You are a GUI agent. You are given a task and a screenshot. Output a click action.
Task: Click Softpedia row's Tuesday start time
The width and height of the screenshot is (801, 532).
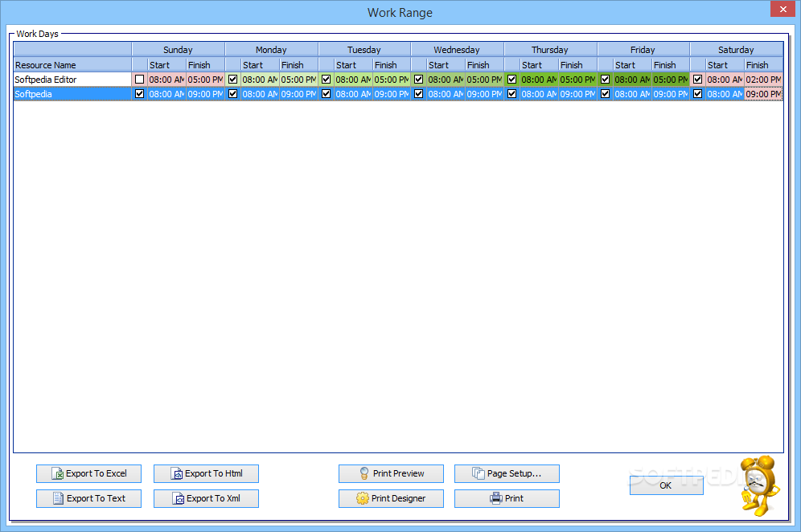click(354, 94)
